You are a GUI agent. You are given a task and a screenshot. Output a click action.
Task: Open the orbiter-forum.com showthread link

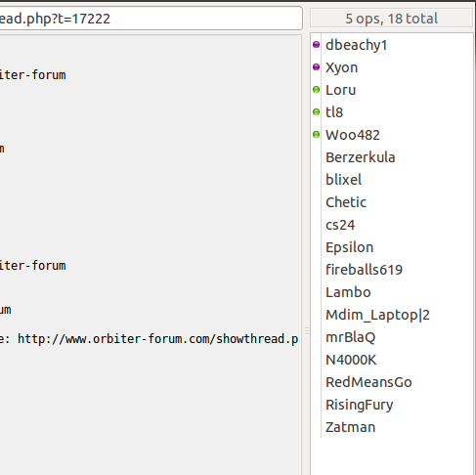[157, 339]
